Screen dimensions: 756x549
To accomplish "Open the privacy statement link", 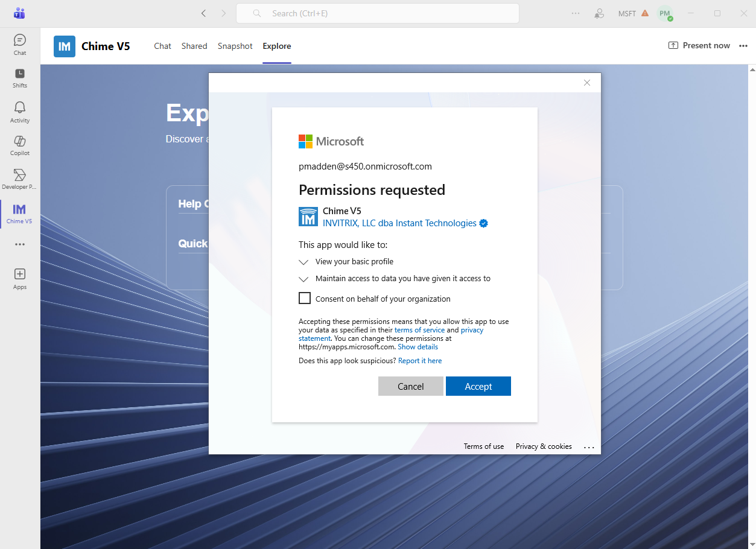I will [x=472, y=330].
